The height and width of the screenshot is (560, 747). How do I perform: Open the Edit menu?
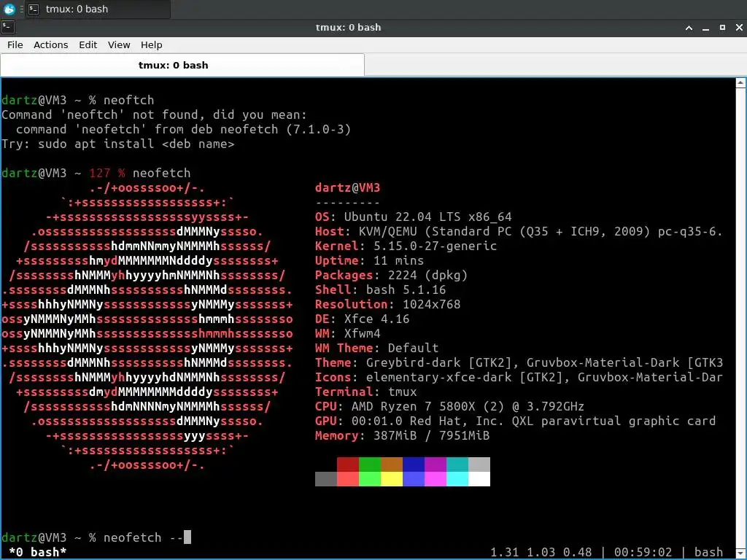[x=88, y=44]
